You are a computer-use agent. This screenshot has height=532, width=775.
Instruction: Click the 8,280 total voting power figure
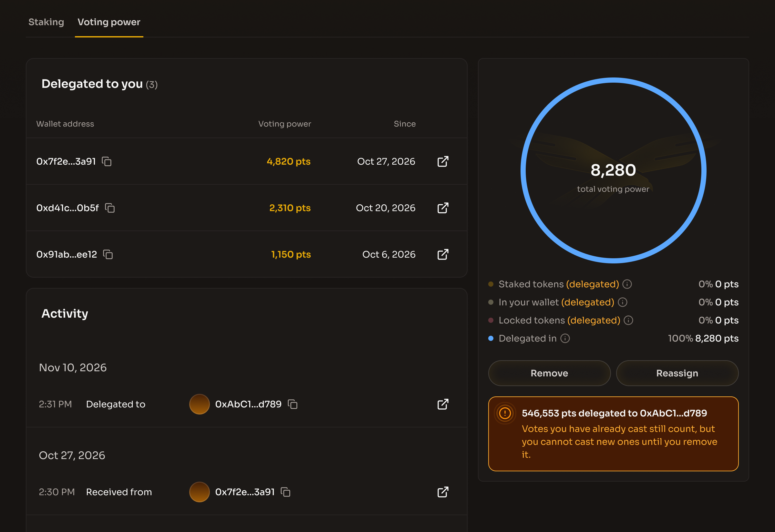(x=613, y=170)
